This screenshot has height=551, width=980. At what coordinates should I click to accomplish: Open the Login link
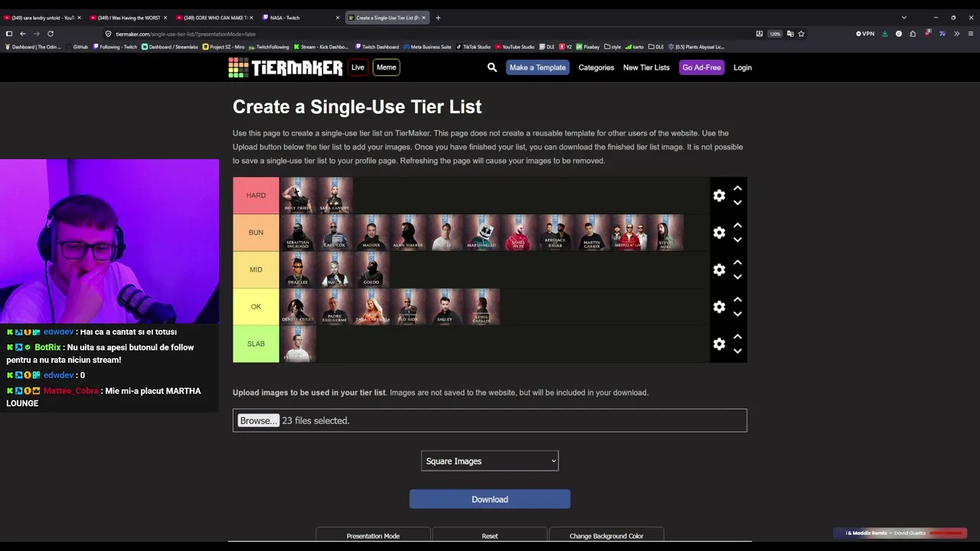coord(743,67)
